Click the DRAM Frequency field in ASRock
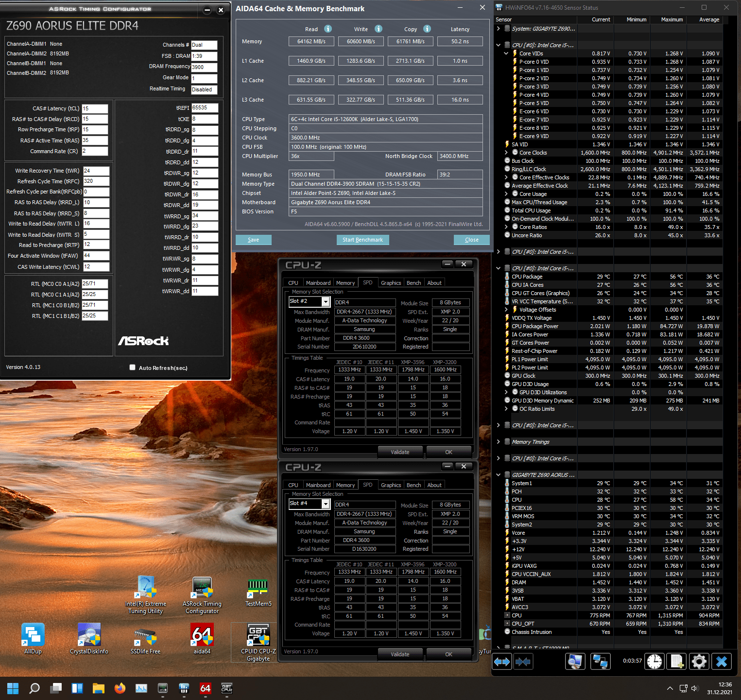Screen dimensions: 741x700 pos(204,67)
